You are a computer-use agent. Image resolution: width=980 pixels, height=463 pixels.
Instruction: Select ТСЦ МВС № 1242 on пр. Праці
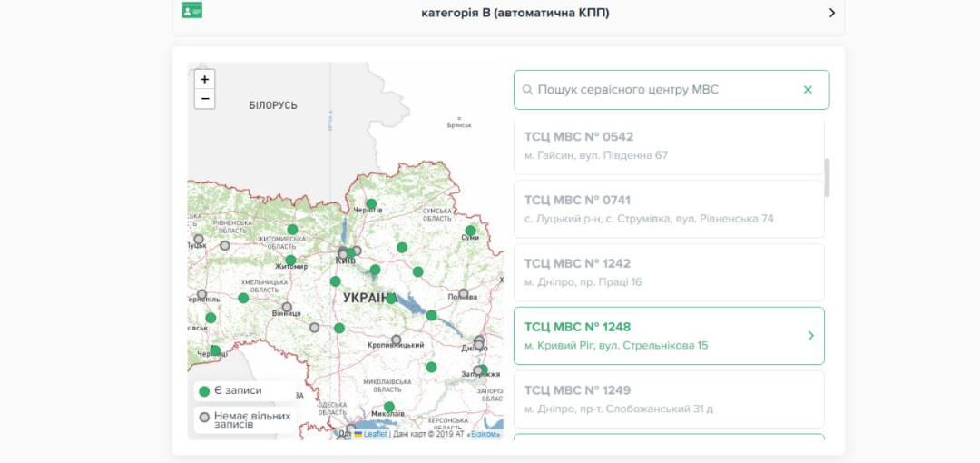coord(669,272)
